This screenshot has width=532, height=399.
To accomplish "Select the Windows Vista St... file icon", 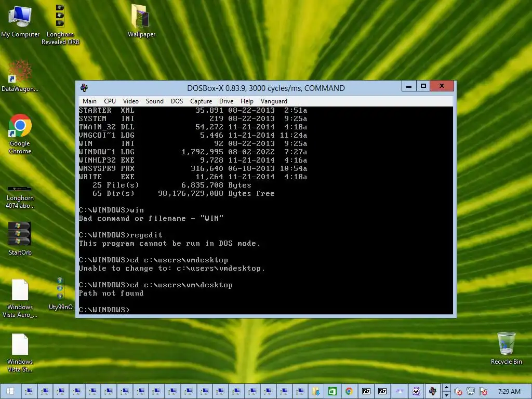I will pos(20,353).
